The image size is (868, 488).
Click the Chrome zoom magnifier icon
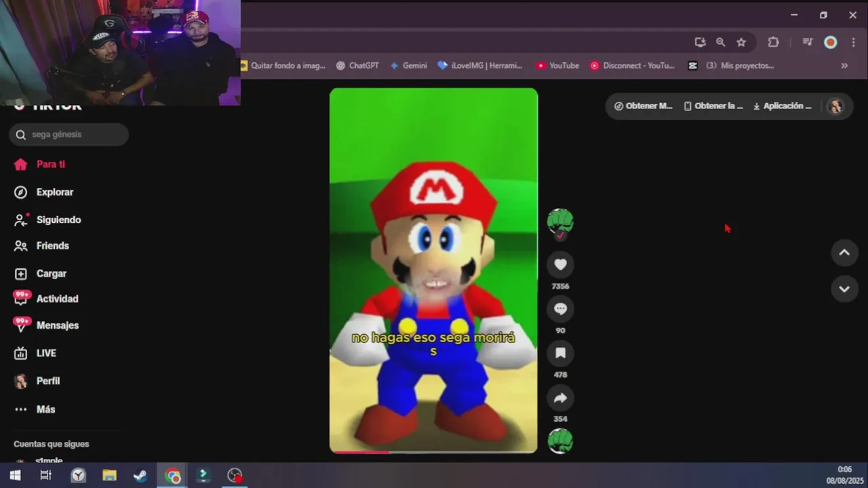[720, 42]
